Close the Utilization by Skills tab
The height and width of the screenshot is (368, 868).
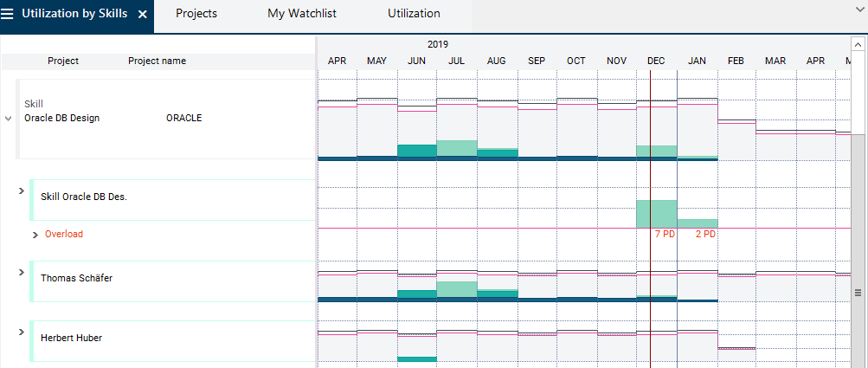pos(142,15)
